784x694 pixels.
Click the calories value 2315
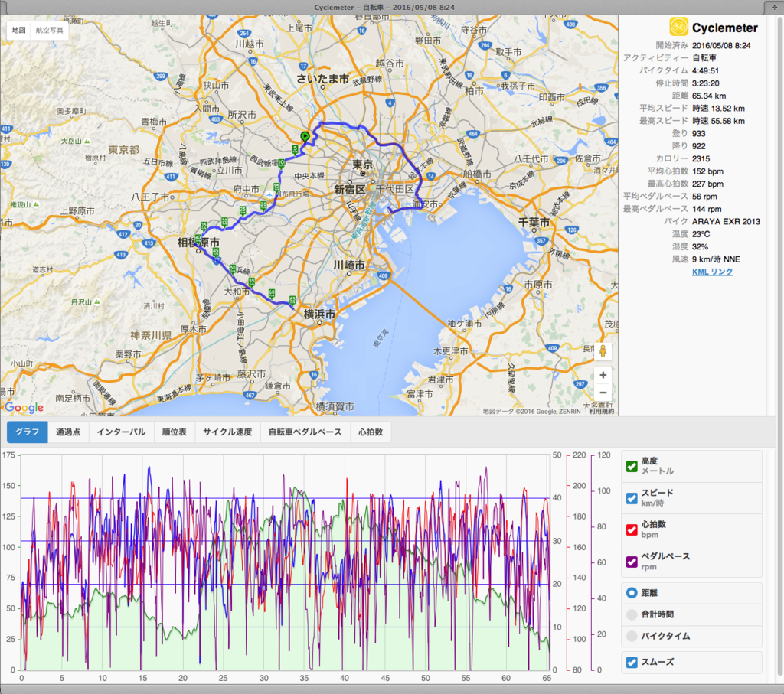tap(701, 158)
